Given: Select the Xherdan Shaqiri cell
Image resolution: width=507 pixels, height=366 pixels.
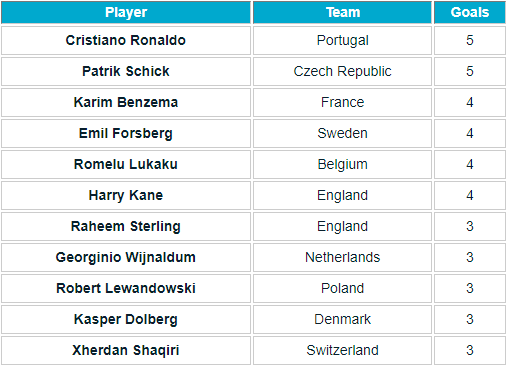Looking at the screenshot, I should pos(126,350).
